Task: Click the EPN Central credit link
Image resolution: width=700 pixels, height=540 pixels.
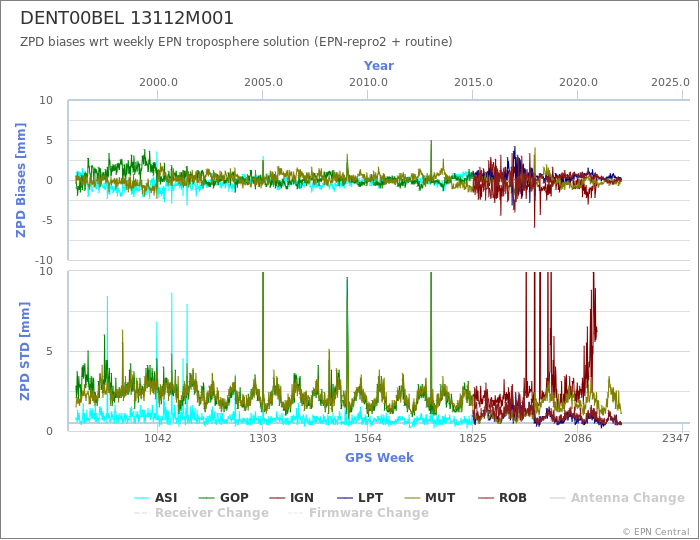Action: (x=656, y=532)
